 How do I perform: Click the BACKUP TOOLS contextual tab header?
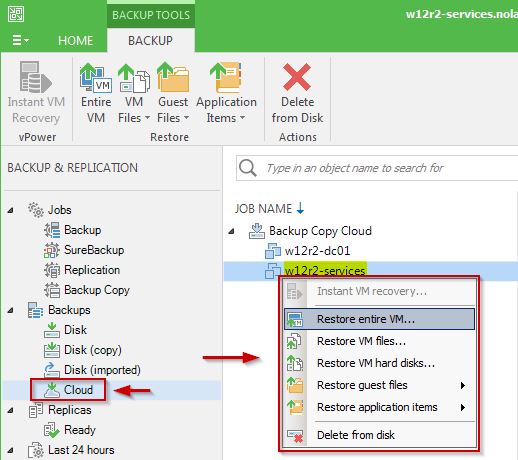(151, 15)
